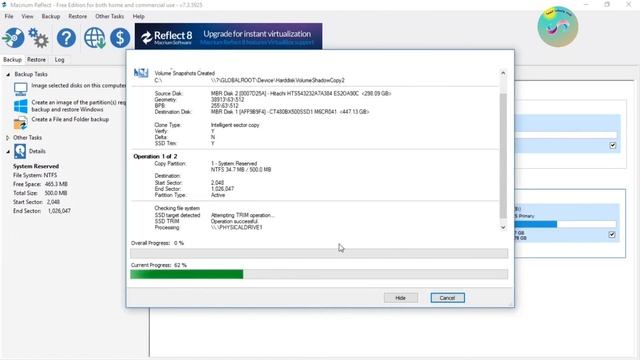Toggle the lower disk partition checkbox
This screenshot has width=640, height=360.
[x=611, y=234]
